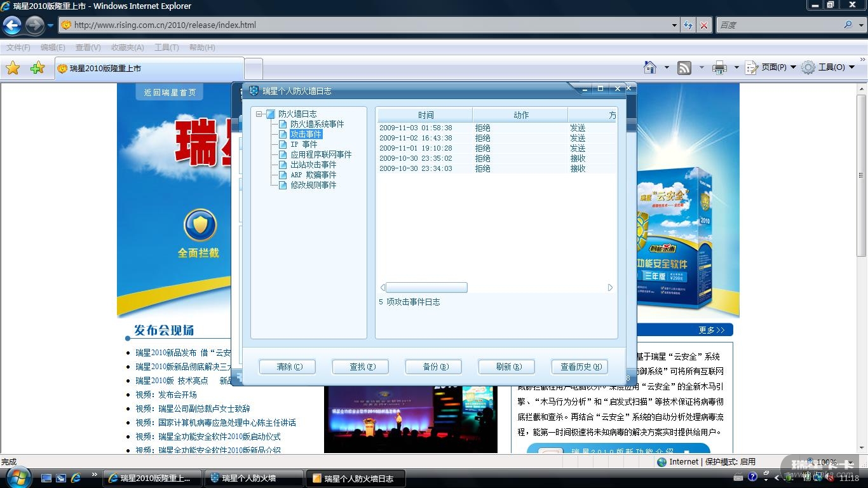Select IP 事件 in the log tree
The image size is (868, 488).
pos(304,144)
